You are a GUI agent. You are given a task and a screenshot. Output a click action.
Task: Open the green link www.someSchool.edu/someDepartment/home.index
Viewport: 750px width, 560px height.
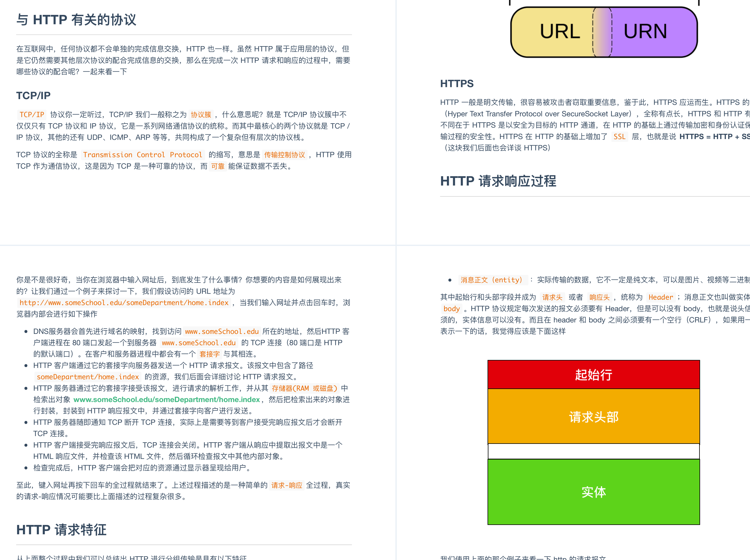(x=166, y=400)
